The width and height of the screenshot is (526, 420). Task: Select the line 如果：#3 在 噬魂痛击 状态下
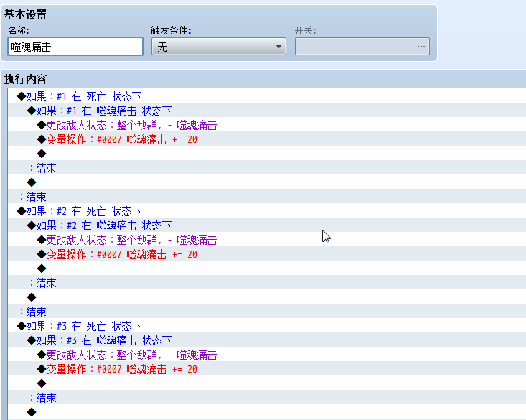(x=267, y=340)
